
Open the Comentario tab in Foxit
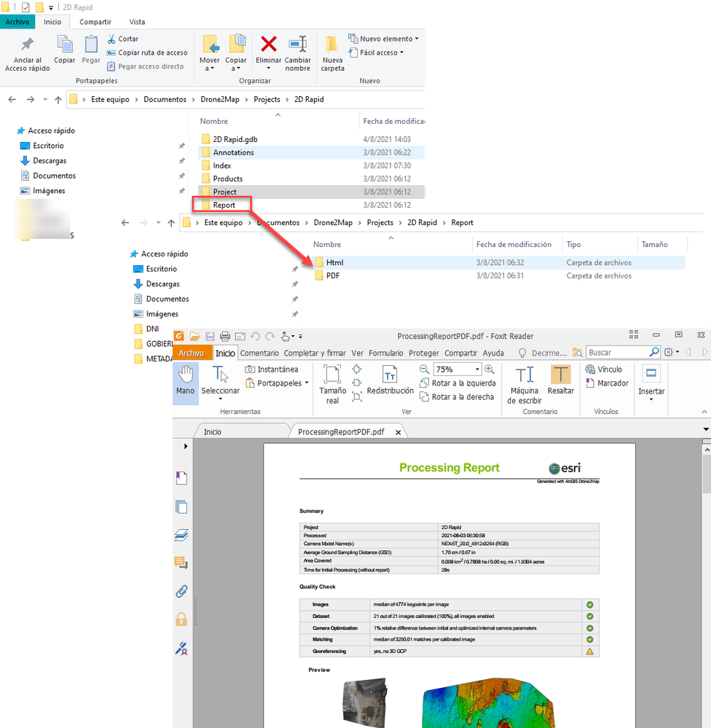point(259,353)
